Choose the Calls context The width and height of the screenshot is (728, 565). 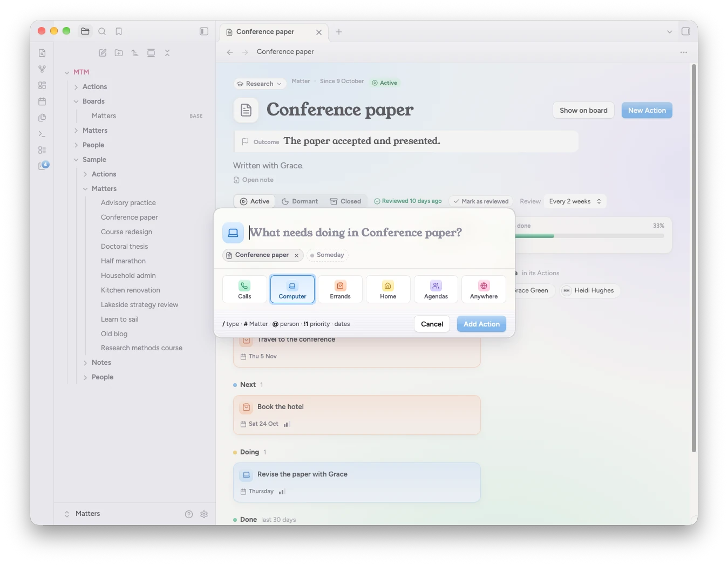tap(244, 289)
